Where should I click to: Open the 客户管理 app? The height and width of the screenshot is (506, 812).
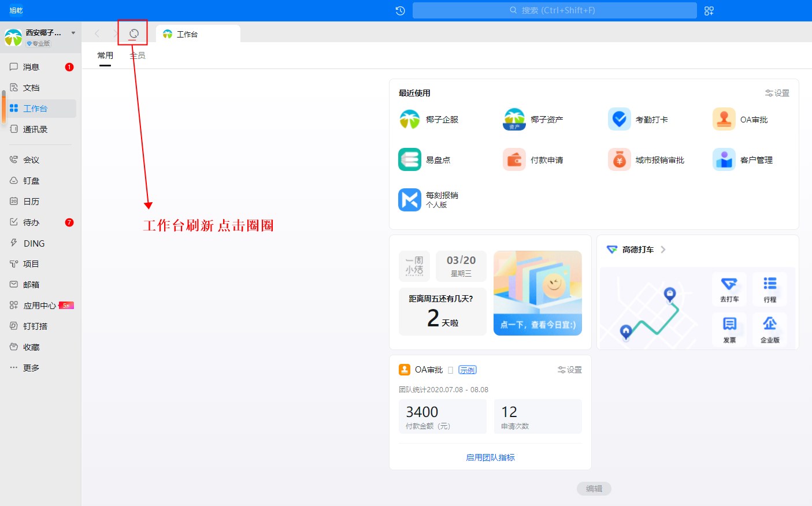point(743,160)
